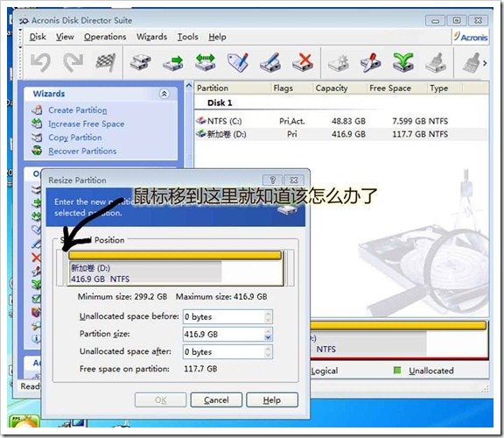Click the checkered flag Commit icon
Image resolution: width=504 pixels, height=438 pixels.
pyautogui.click(x=106, y=62)
